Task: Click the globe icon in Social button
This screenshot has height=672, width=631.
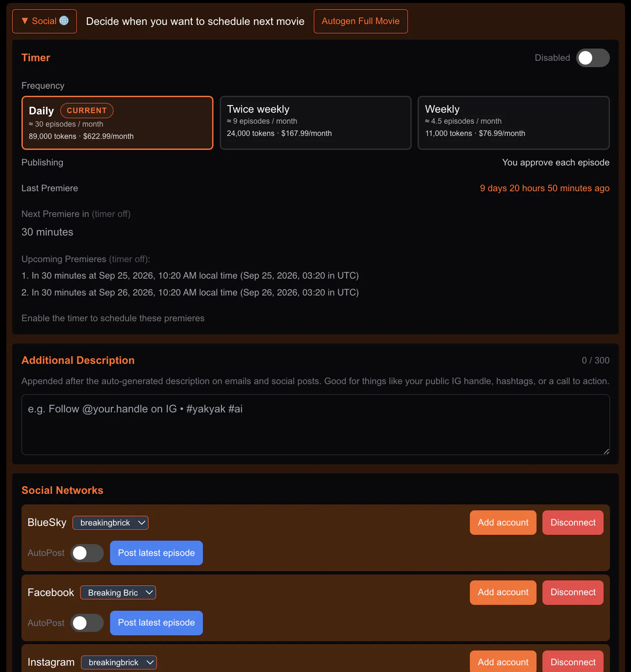Action: pos(64,21)
